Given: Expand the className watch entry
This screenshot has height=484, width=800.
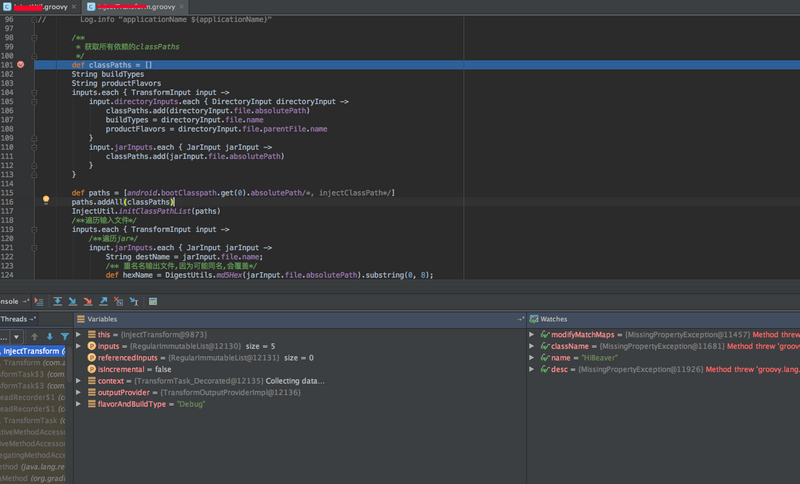Looking at the screenshot, I should pos(532,346).
